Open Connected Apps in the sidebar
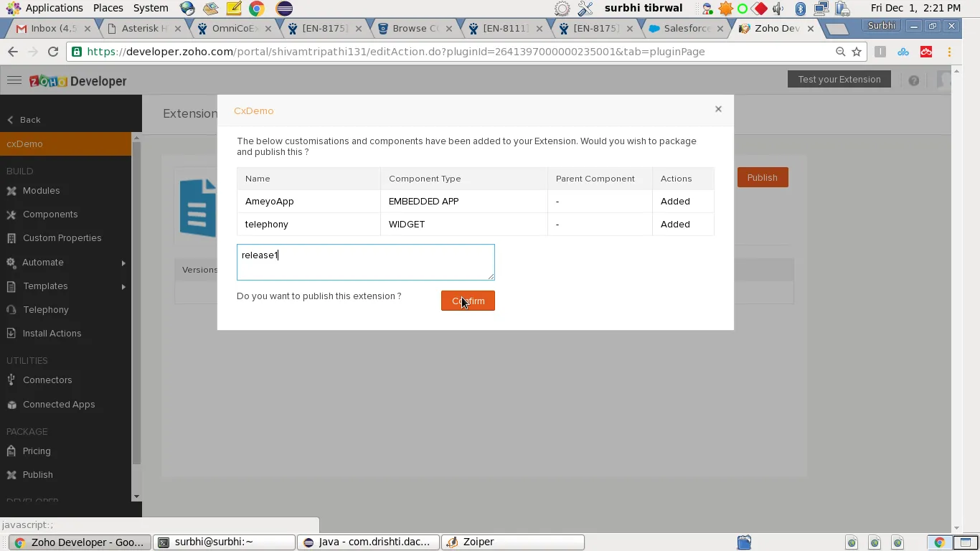Image resolution: width=980 pixels, height=551 pixels. tap(59, 405)
